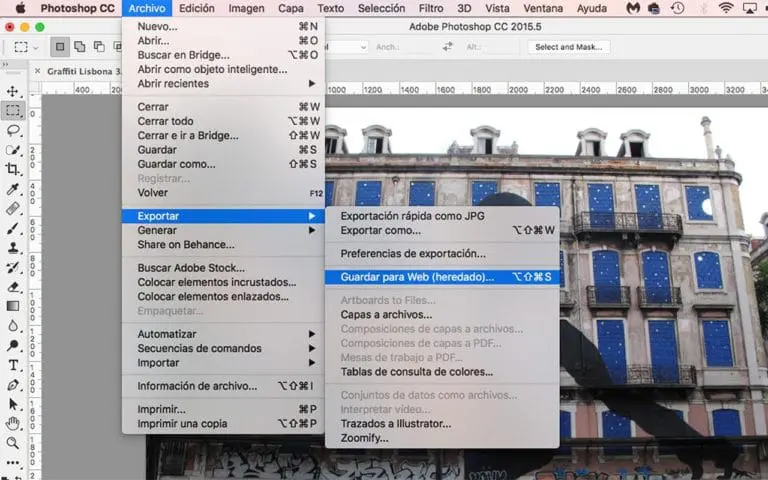Select the Clone Stamp tool

pos(13,248)
